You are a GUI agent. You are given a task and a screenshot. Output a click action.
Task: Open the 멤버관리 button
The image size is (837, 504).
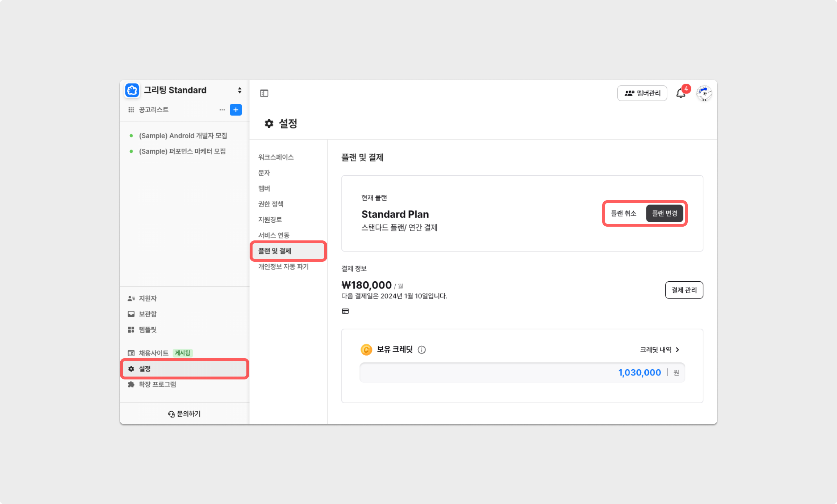(642, 93)
